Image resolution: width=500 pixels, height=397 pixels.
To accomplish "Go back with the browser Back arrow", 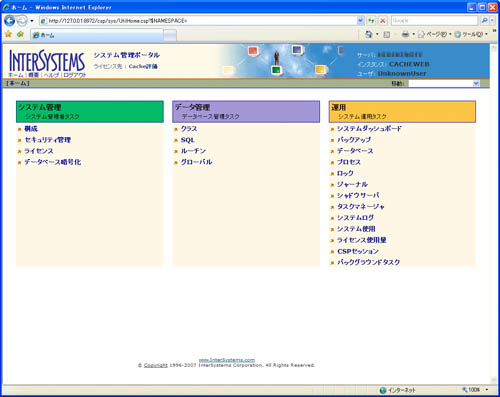I will [9, 21].
